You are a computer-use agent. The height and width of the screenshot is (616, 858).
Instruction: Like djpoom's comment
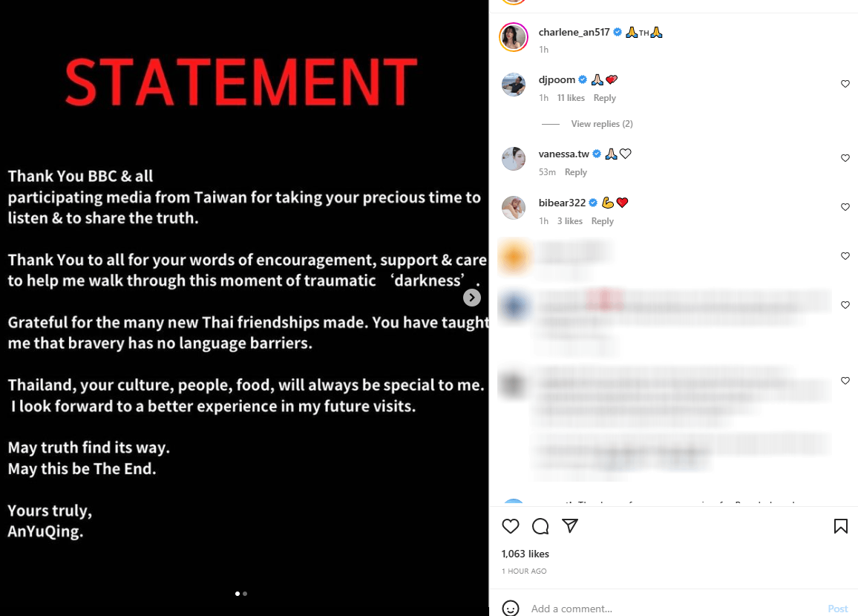[x=845, y=84]
